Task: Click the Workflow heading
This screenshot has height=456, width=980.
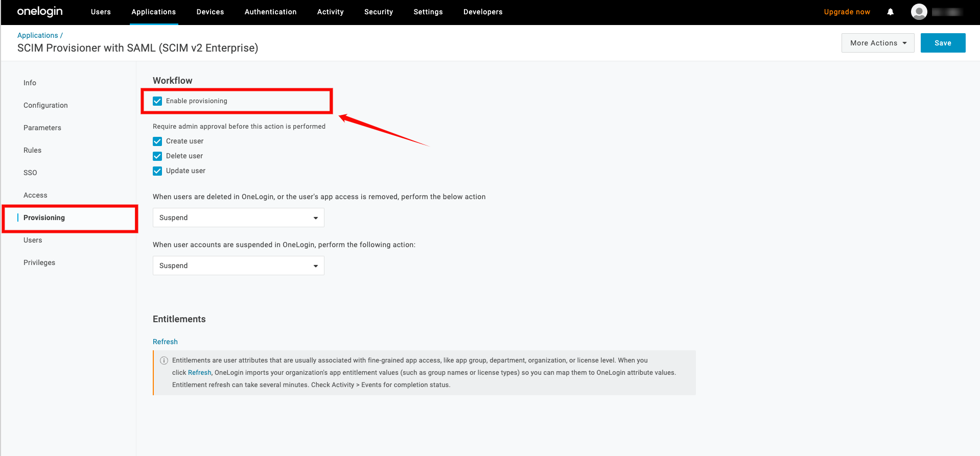Action: (173, 81)
